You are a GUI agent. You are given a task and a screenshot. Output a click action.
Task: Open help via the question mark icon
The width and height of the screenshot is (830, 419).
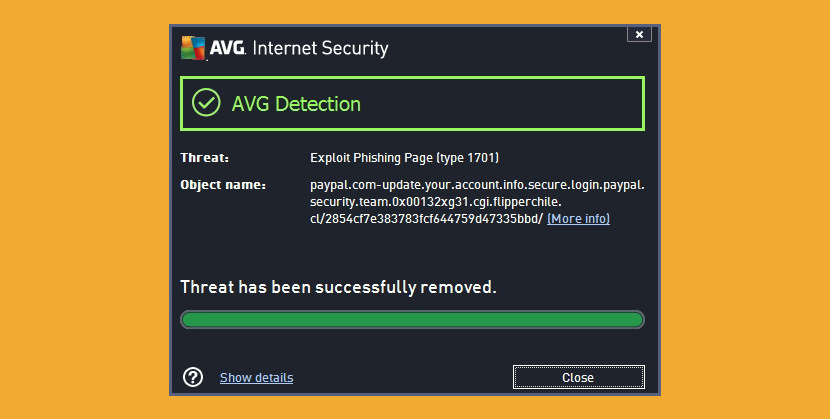[193, 377]
